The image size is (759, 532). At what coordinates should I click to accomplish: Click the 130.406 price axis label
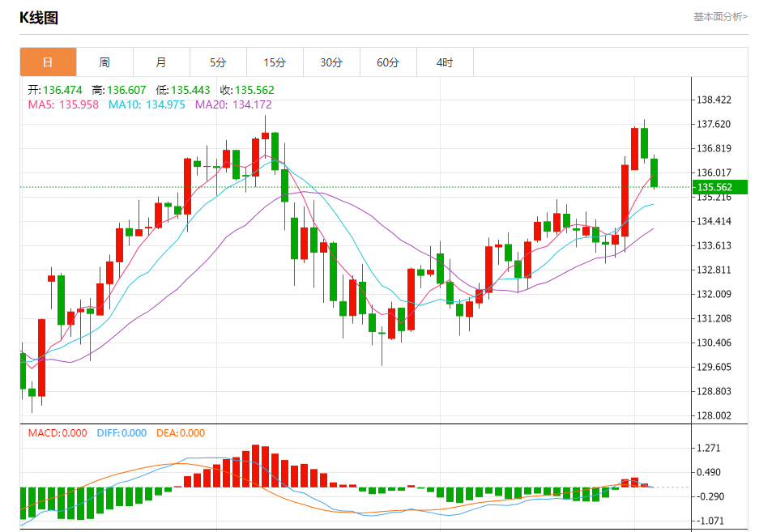coord(714,343)
